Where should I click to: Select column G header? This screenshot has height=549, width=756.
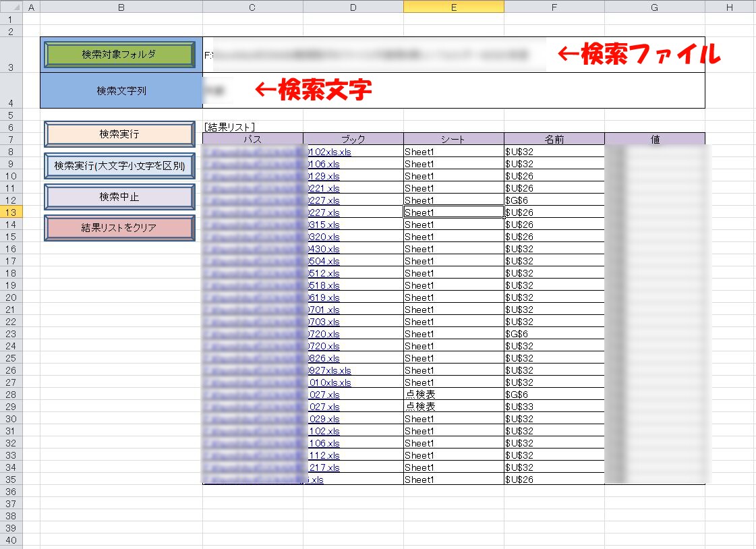click(654, 7)
